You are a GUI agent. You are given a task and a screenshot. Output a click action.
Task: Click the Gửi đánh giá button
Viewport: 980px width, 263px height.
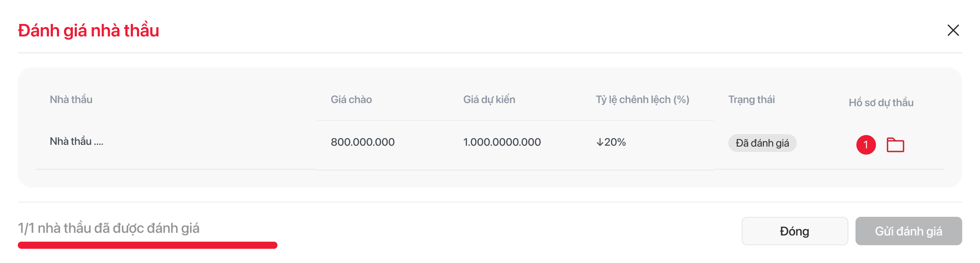click(908, 231)
